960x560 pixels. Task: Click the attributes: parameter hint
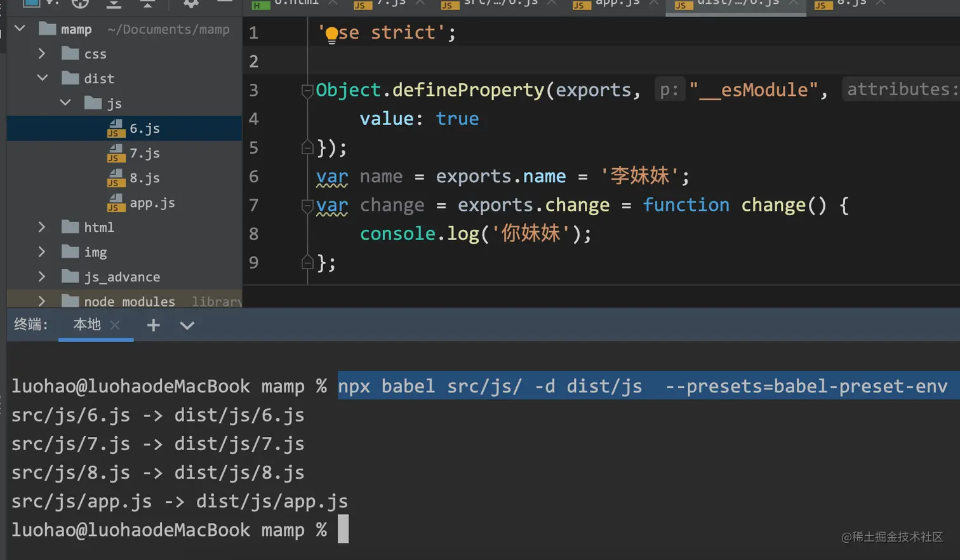900,90
